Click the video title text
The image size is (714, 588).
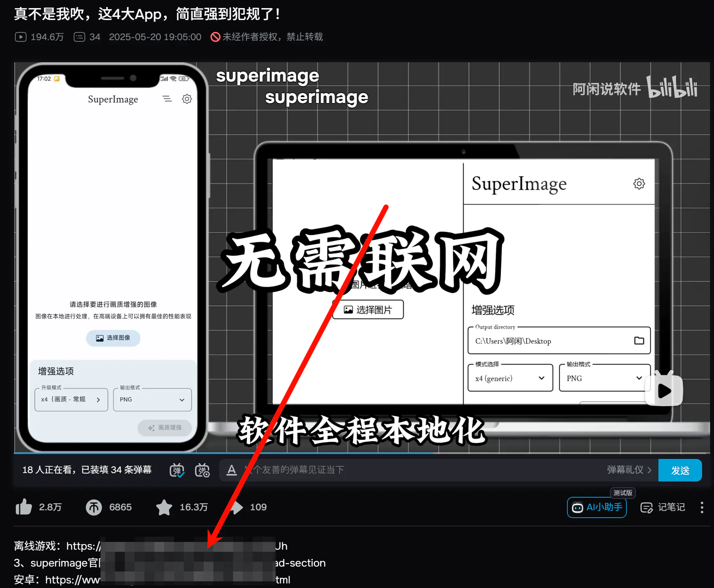[x=147, y=14]
